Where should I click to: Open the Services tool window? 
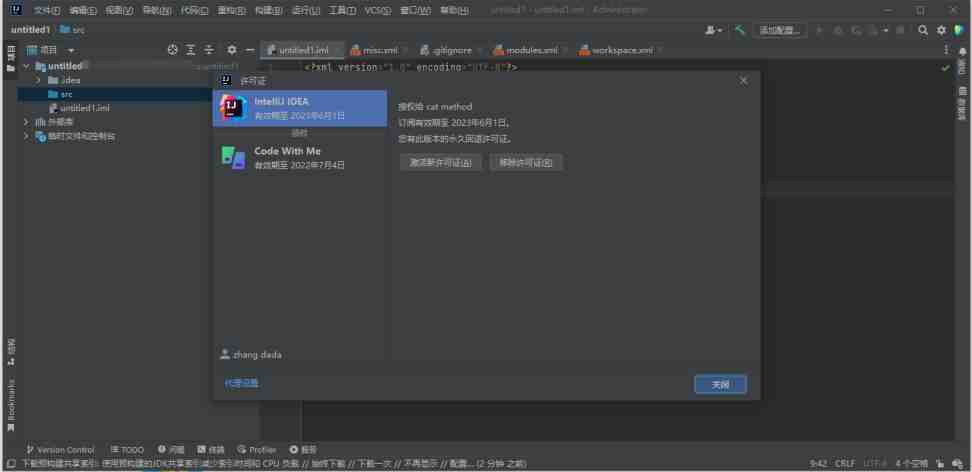(x=303, y=450)
